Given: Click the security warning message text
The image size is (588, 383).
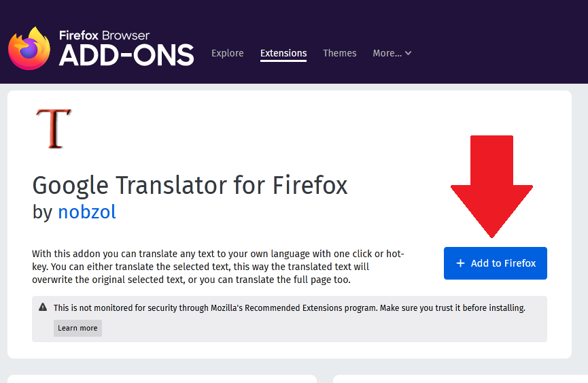Looking at the screenshot, I should click(289, 308).
